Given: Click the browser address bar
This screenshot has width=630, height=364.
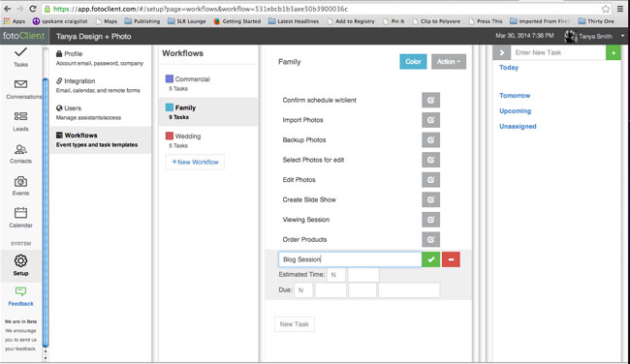Looking at the screenshot, I should (x=322, y=9).
